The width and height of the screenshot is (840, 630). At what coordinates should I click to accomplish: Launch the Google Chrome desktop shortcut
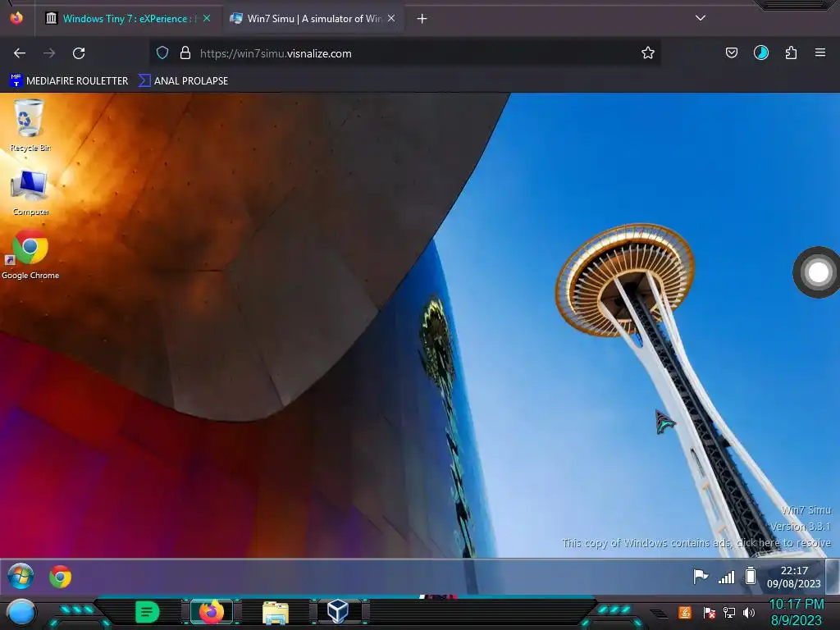point(30,254)
